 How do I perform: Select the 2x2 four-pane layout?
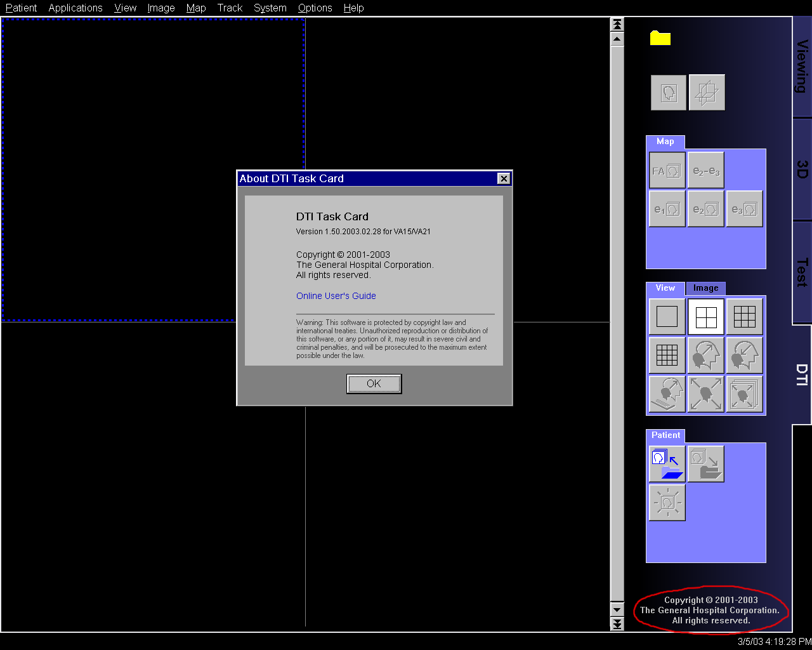[705, 316]
